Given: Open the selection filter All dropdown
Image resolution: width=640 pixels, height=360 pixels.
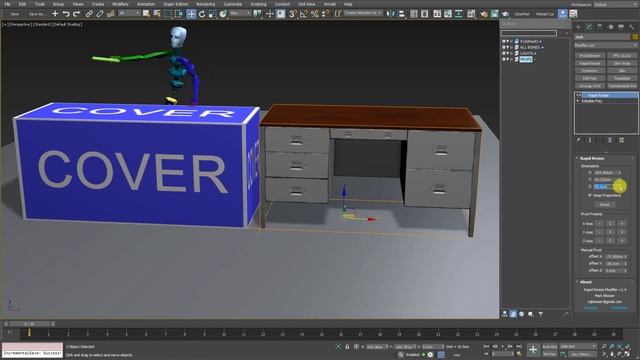Looking at the screenshot, I should pos(129,13).
